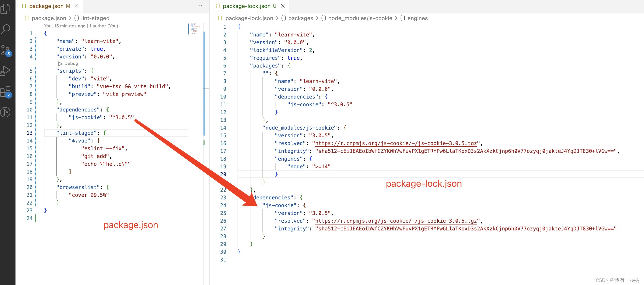Click the circled branch icon at activity bar bottom
The width and height of the screenshot is (644, 285).
6,112
